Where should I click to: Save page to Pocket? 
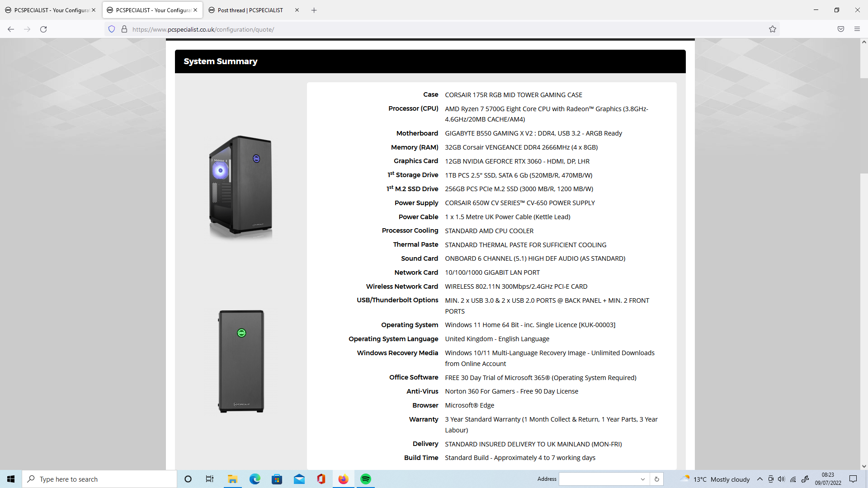841,29
